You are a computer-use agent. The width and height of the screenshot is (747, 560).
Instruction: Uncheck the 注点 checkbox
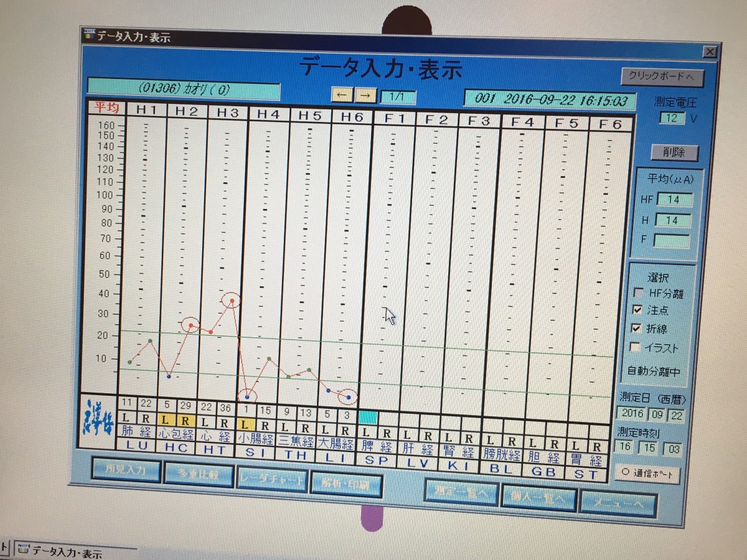637,310
